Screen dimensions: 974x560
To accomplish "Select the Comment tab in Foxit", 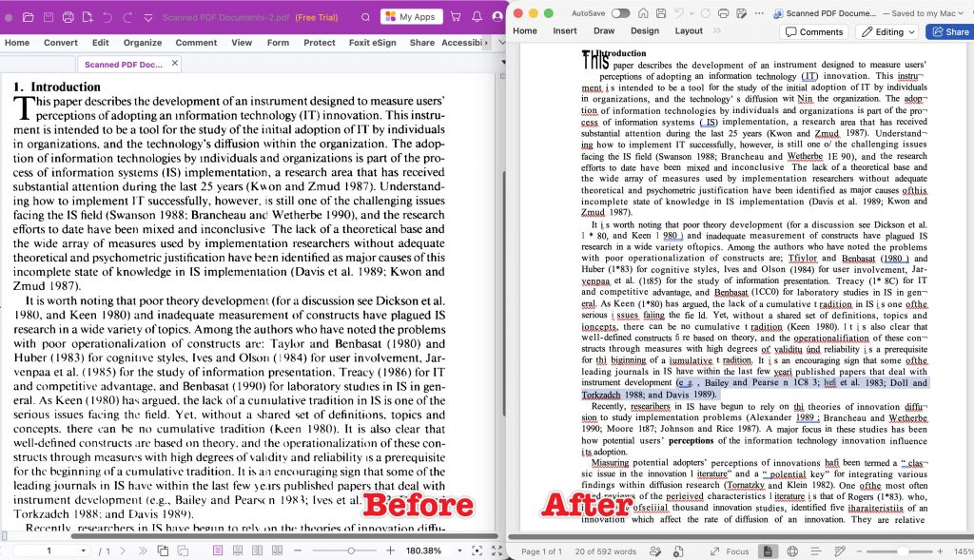I will click(196, 43).
